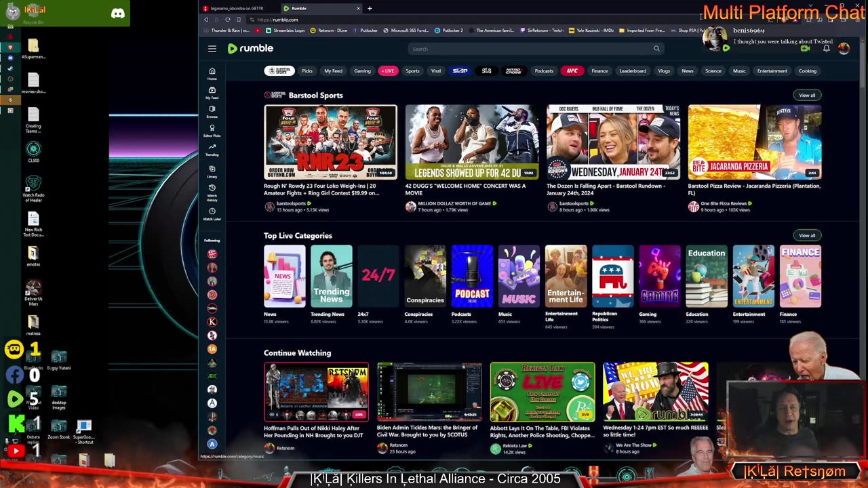This screenshot has width=868, height=488.
Task: Go back in the browser
Action: click(206, 20)
